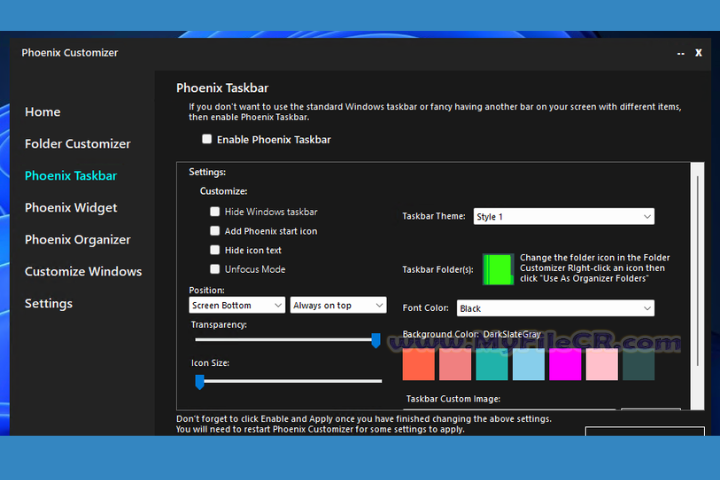720x480 pixels.
Task: Close Phoenix Customizer with the X button
Action: pyautogui.click(x=698, y=53)
